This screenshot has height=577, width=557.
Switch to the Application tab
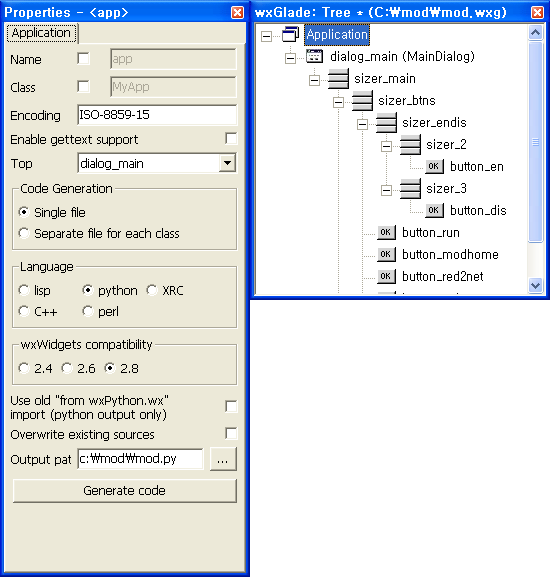[41, 33]
